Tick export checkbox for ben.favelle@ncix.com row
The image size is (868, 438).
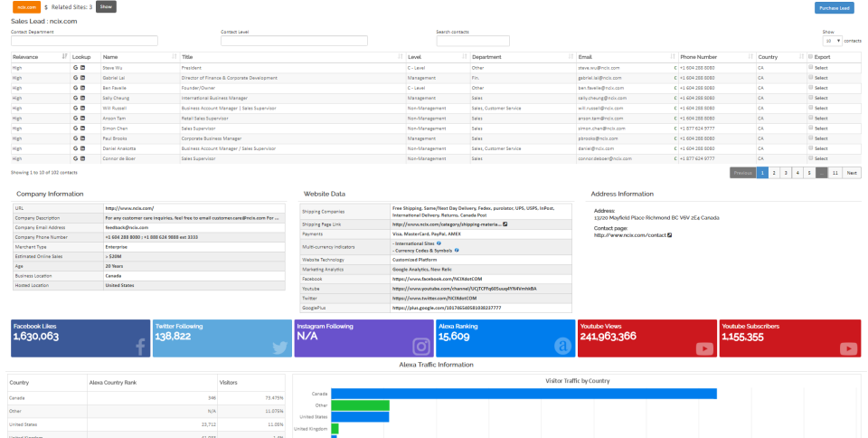pos(810,87)
